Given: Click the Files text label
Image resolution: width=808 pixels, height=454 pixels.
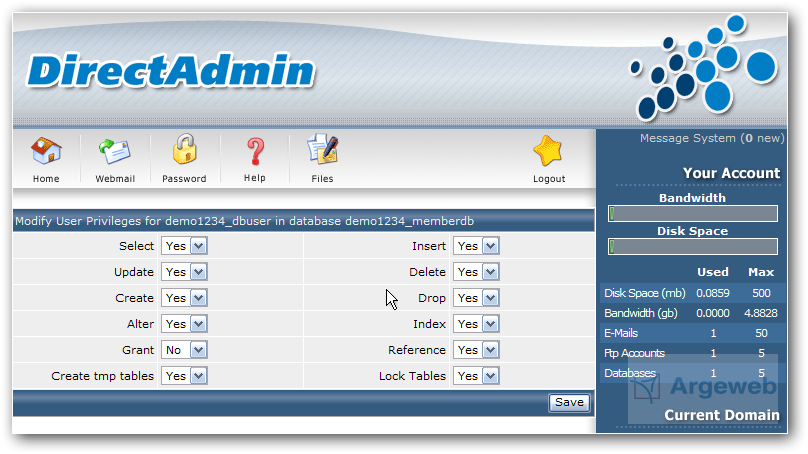Looking at the screenshot, I should tap(322, 179).
